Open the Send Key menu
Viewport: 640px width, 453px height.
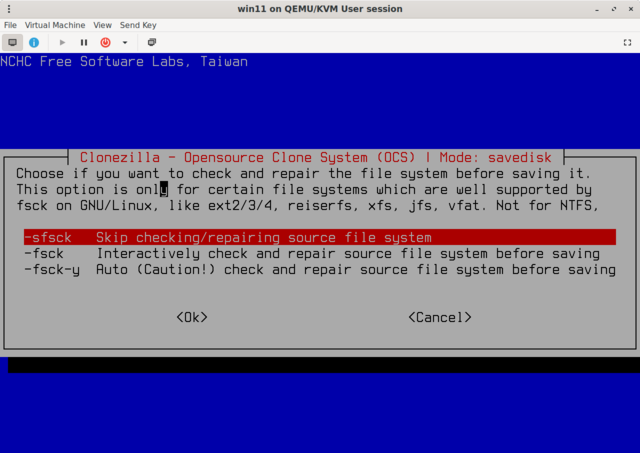point(139,24)
